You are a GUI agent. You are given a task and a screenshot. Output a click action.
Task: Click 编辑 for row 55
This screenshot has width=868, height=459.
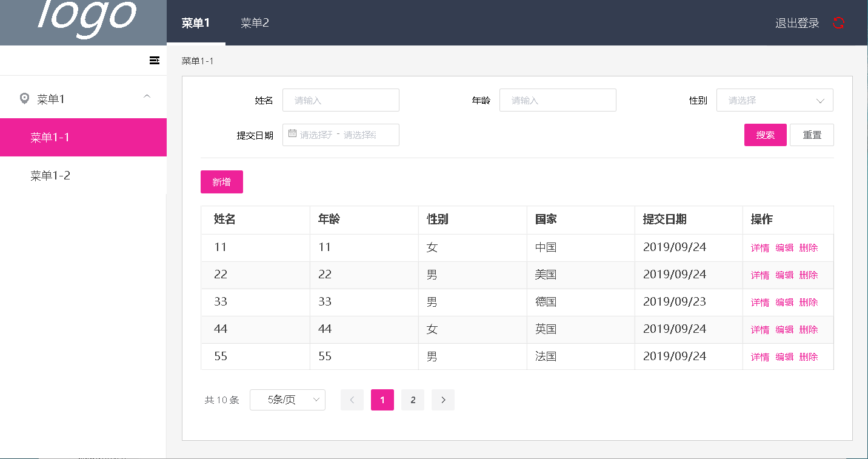784,357
